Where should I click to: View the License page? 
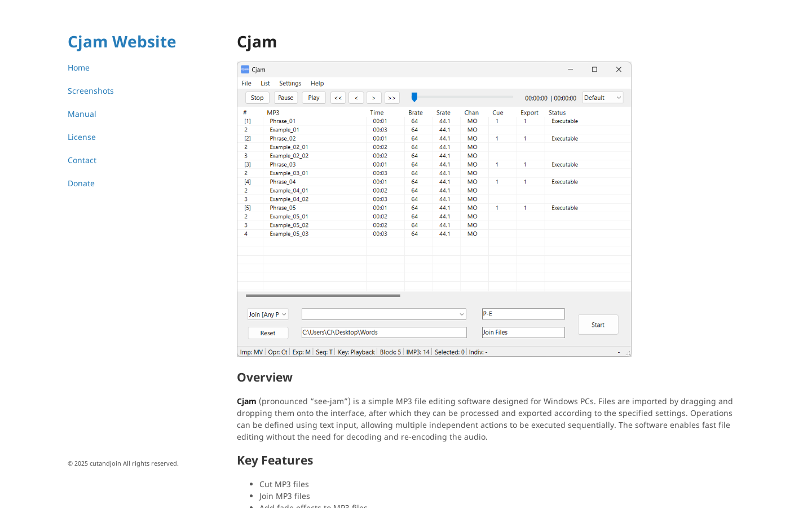pos(82,137)
